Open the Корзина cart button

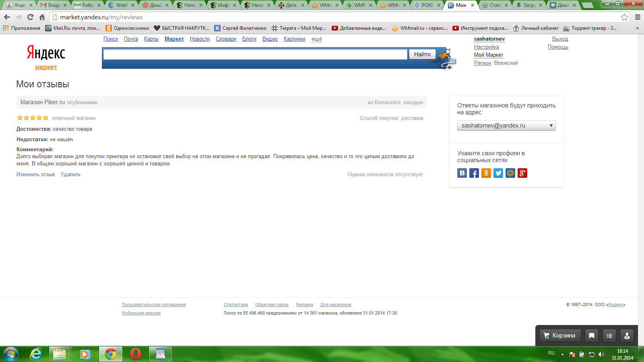pos(559,335)
